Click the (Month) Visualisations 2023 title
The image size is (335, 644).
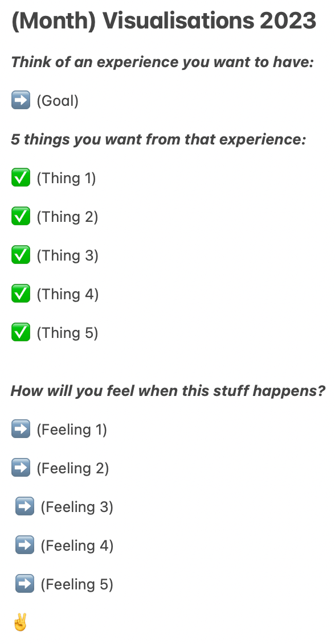164,20
